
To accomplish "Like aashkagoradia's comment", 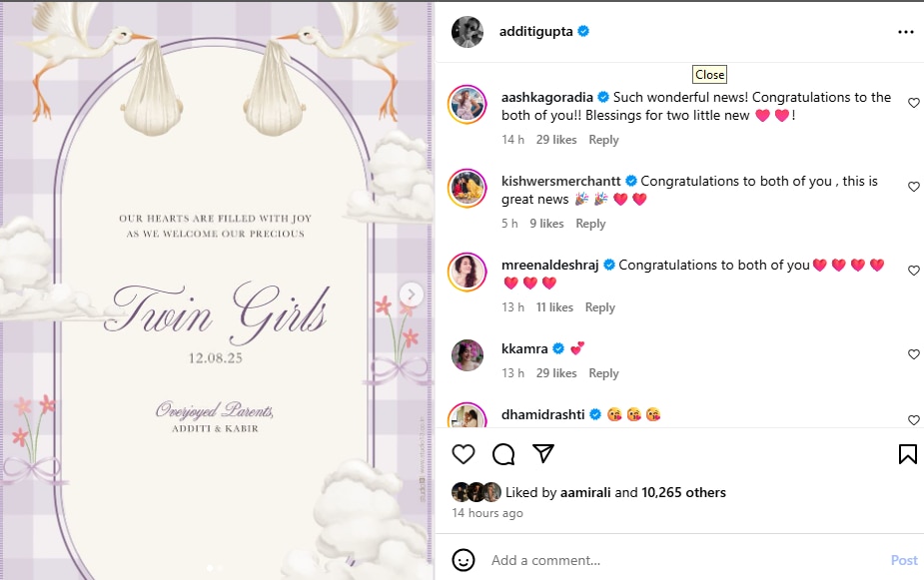I will pos(913,103).
